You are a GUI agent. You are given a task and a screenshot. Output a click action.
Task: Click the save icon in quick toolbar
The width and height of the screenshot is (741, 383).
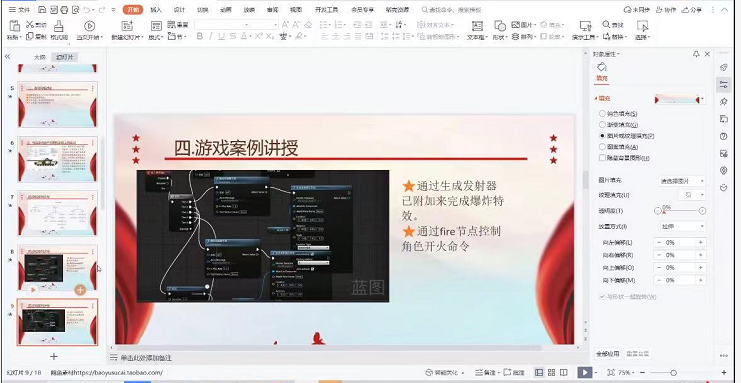[42, 9]
